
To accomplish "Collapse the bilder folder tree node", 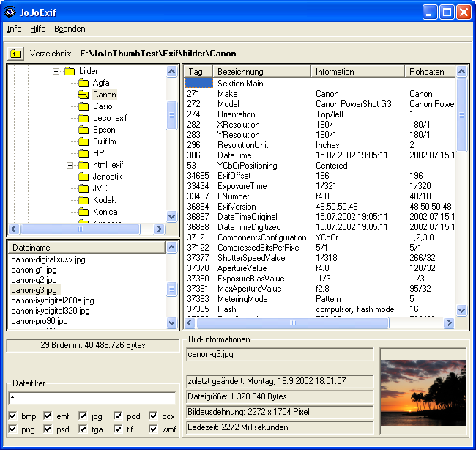I will pos(56,71).
